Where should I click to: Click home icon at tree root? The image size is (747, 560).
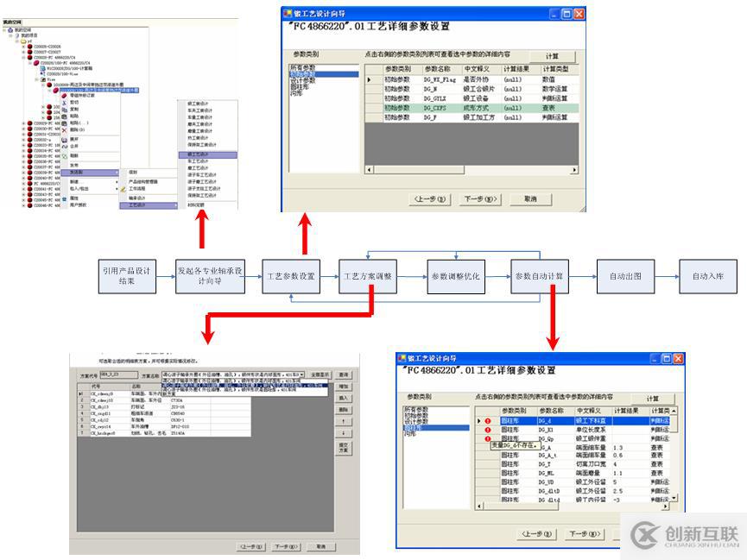click(10, 29)
